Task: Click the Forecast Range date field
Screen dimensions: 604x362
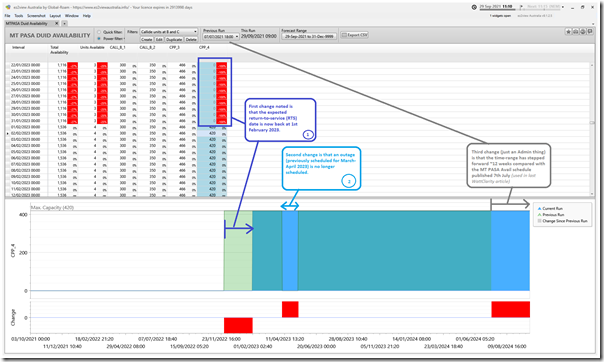Action: pyautogui.click(x=309, y=36)
